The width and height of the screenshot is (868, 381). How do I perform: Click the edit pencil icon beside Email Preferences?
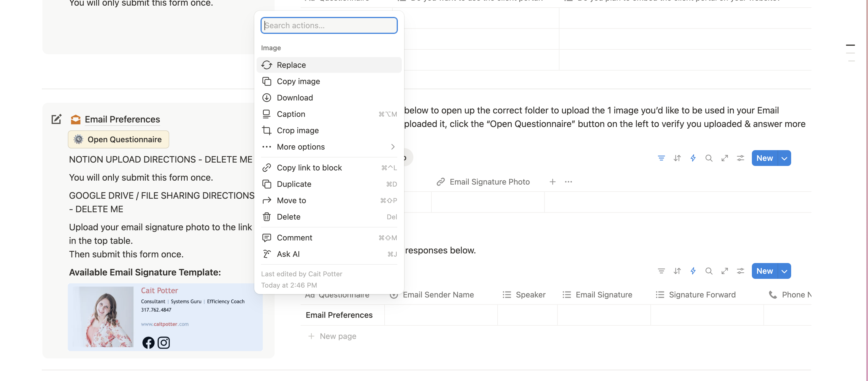56,119
